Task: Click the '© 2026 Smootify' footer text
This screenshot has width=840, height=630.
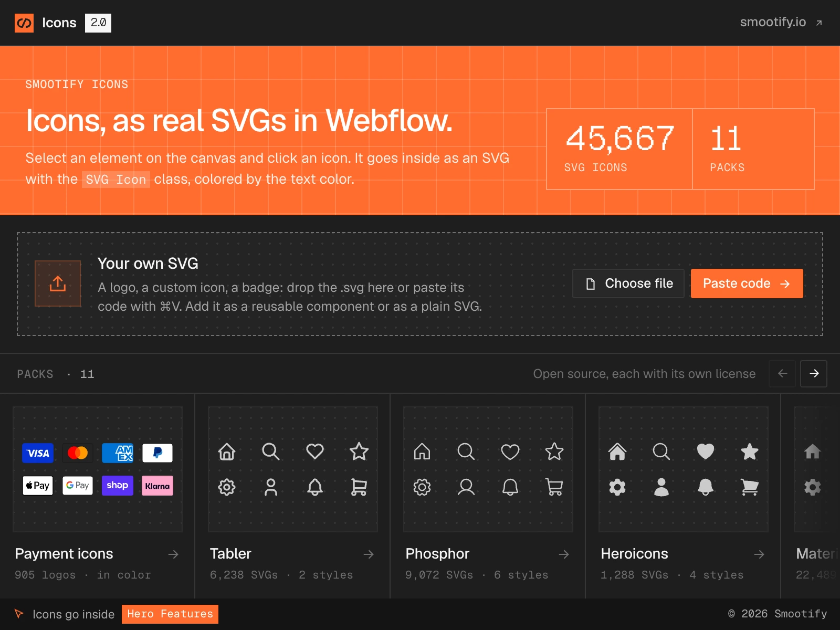Action: [x=778, y=614]
